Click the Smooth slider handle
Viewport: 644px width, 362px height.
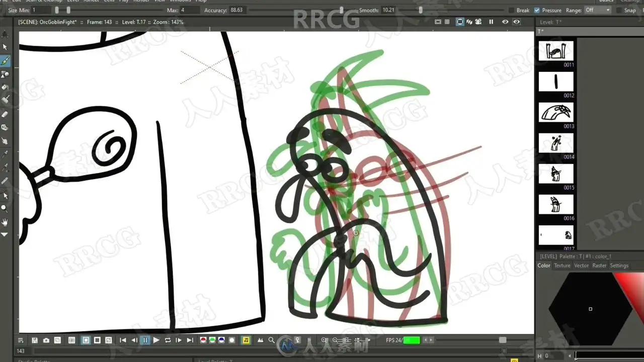(421, 10)
